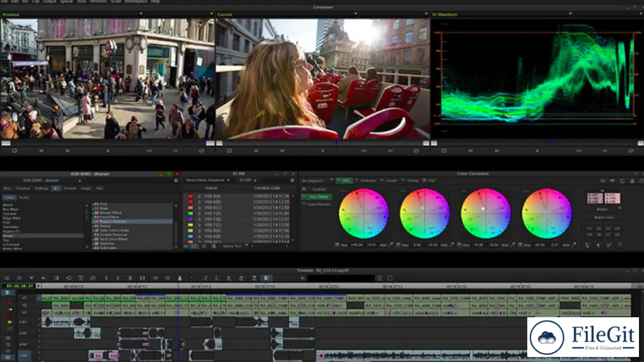Click the Mark Out bracket icon

tap(118, 278)
